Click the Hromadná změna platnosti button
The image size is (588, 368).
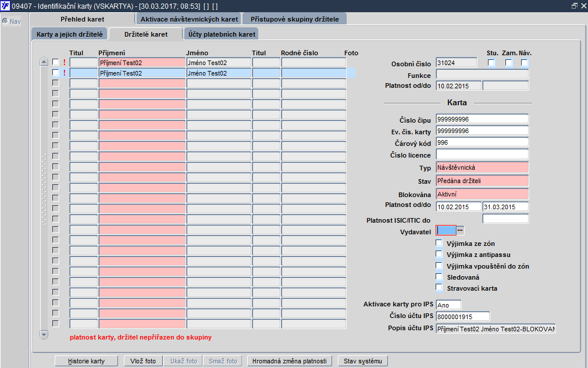point(290,361)
